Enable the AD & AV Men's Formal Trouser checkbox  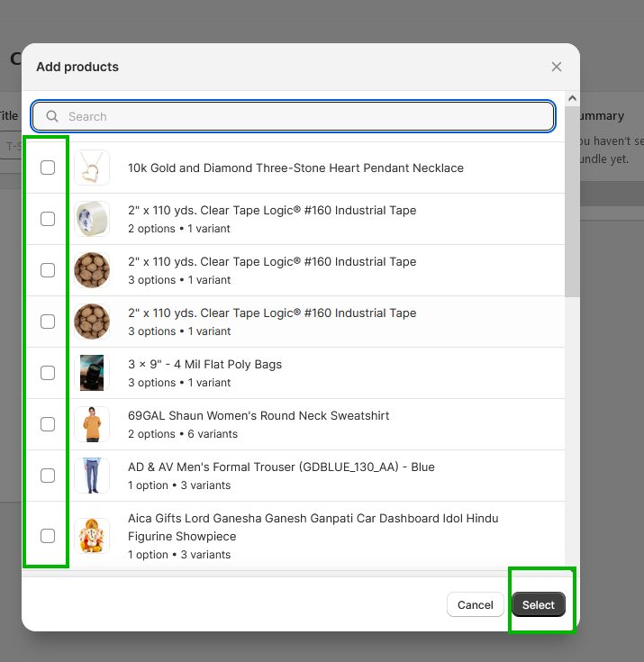(x=48, y=476)
